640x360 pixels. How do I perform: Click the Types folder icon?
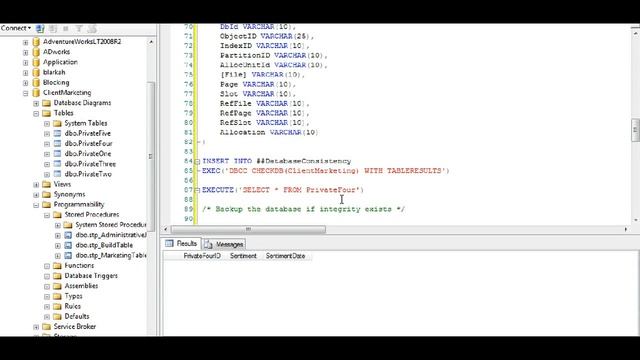click(58, 296)
